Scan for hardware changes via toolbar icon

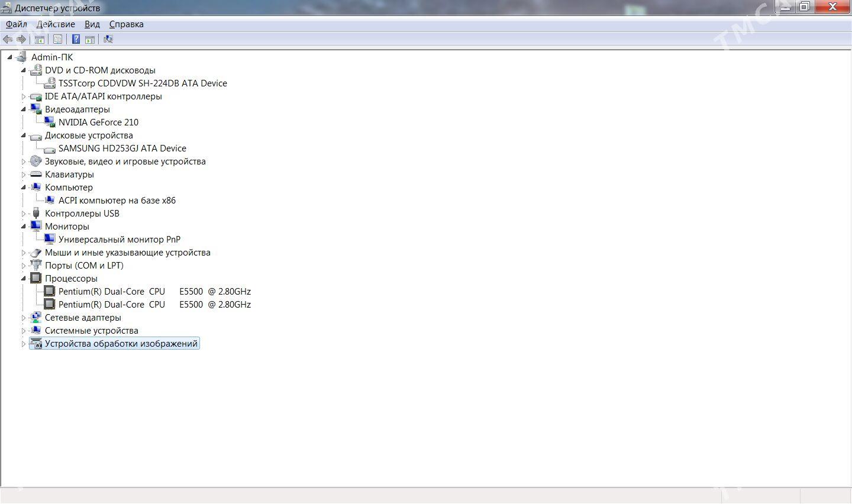click(x=108, y=39)
